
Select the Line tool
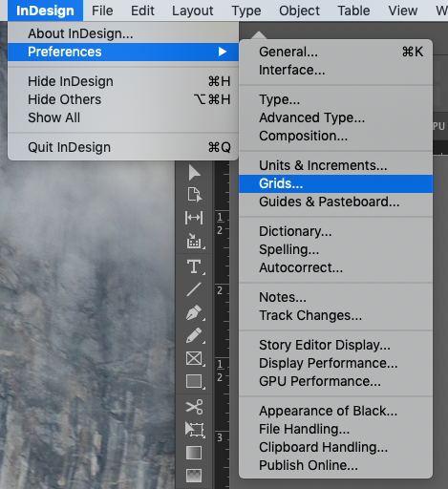194,289
